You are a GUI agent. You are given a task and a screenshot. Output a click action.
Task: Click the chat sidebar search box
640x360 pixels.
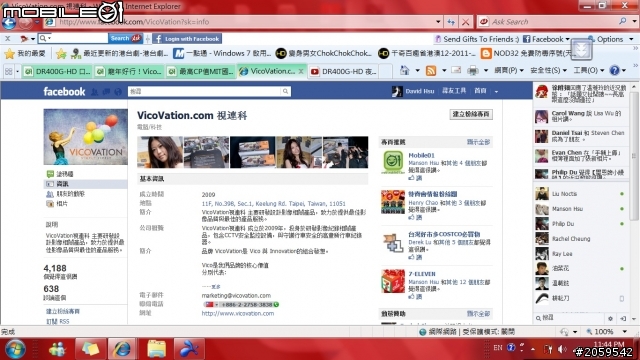click(x=571, y=318)
